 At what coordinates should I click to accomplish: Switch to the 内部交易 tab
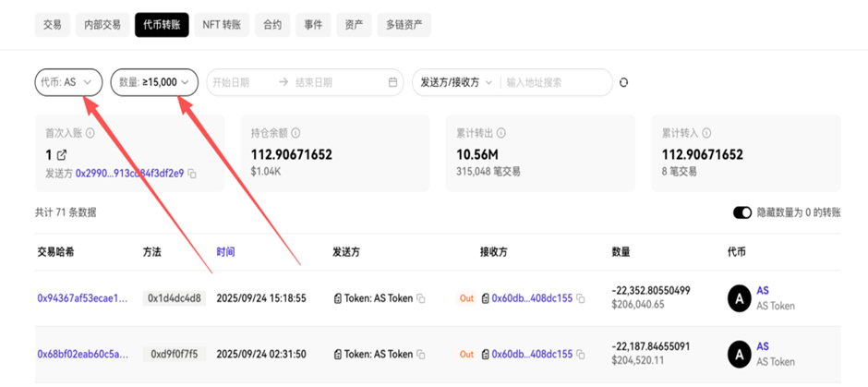point(101,25)
